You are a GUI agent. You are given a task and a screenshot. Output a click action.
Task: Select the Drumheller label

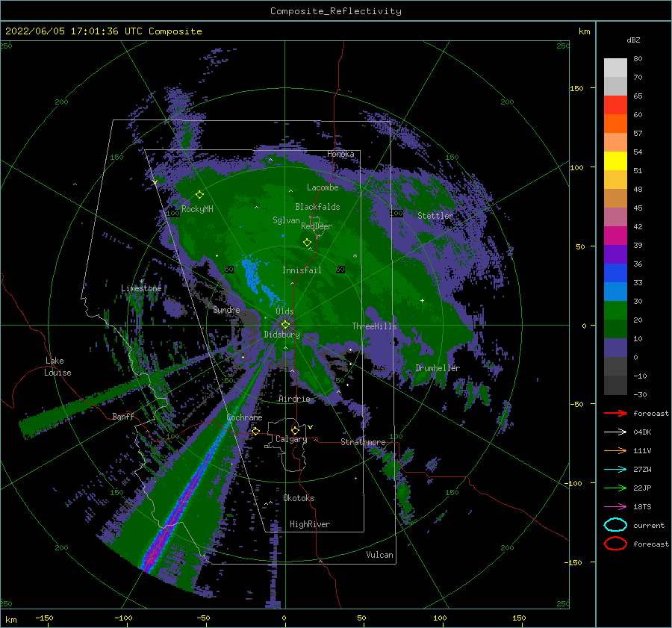(x=438, y=368)
